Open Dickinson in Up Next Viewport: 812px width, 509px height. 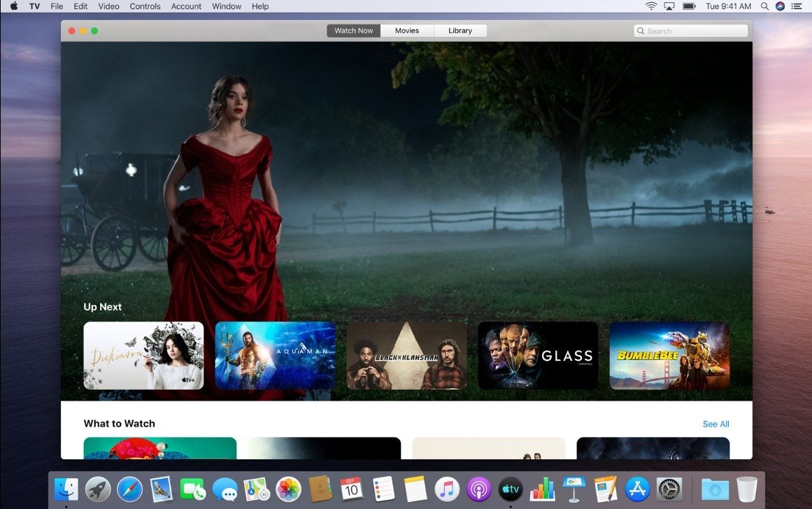pos(143,356)
